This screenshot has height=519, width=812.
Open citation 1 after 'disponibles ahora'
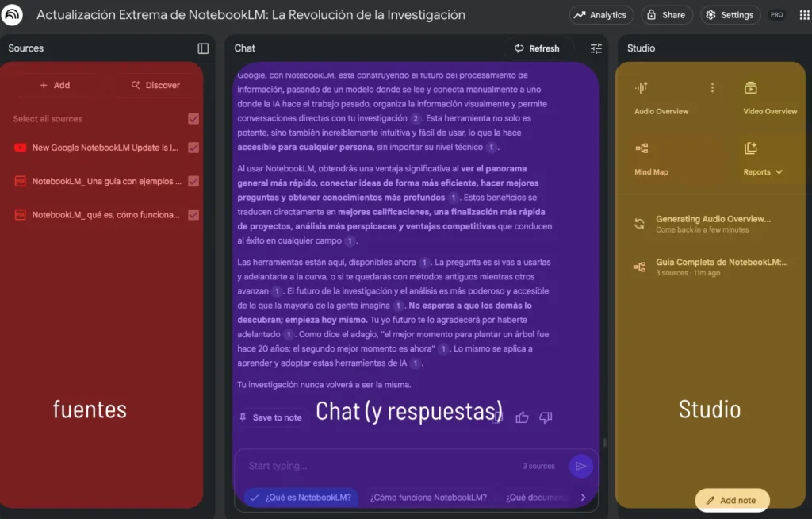pos(425,263)
